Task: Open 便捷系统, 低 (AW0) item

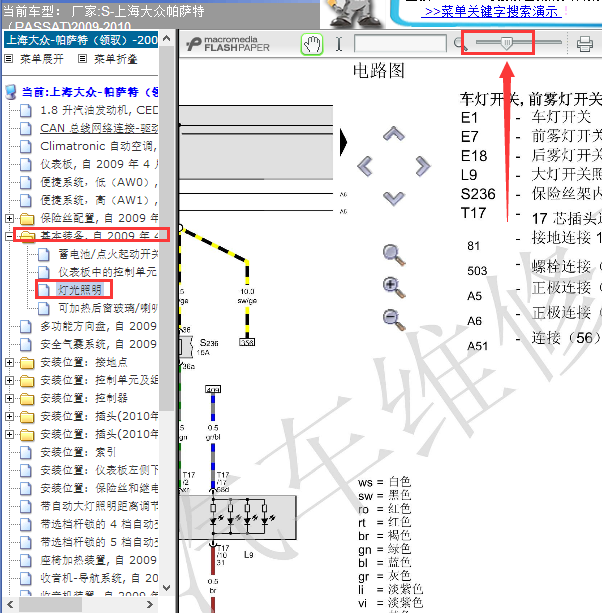Action: tap(99, 182)
